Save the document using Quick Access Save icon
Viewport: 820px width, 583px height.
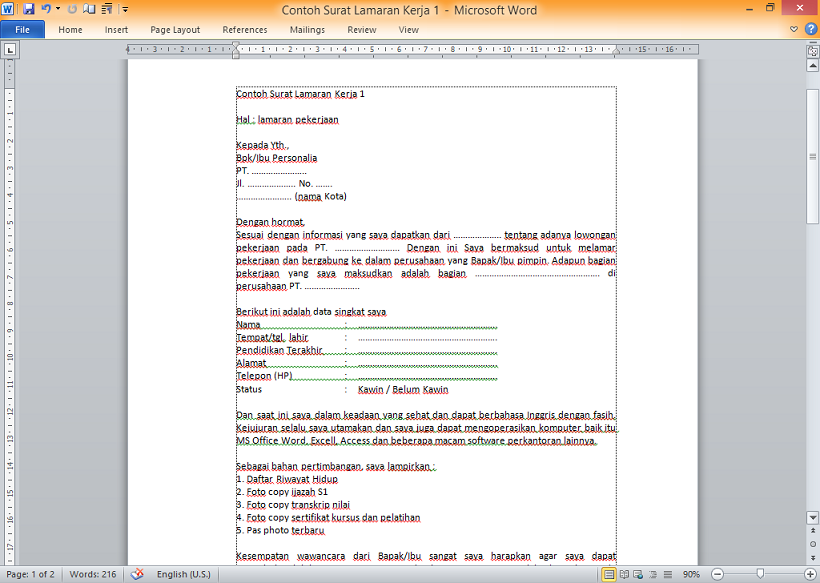click(28, 9)
